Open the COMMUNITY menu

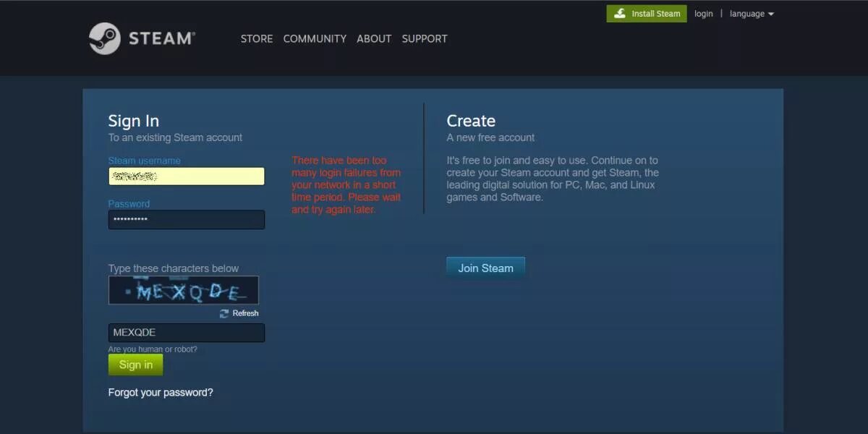coord(315,38)
